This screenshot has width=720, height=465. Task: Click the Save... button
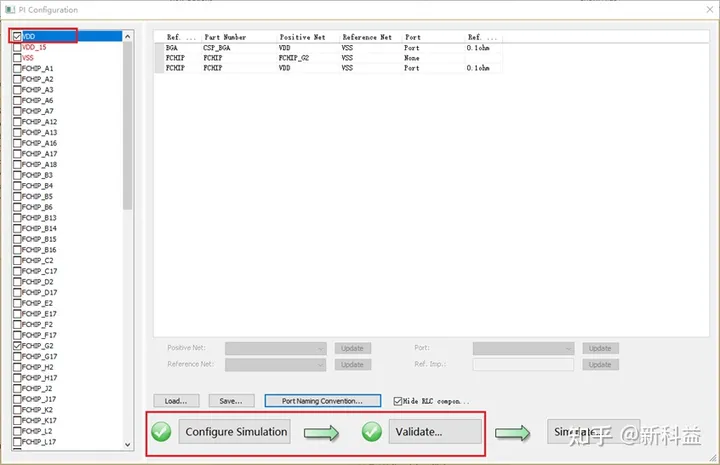tap(231, 401)
